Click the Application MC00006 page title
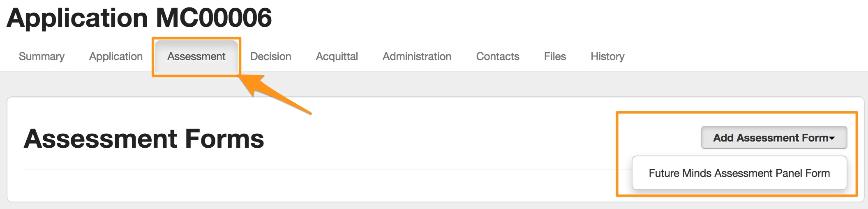The image size is (868, 209). [139, 18]
